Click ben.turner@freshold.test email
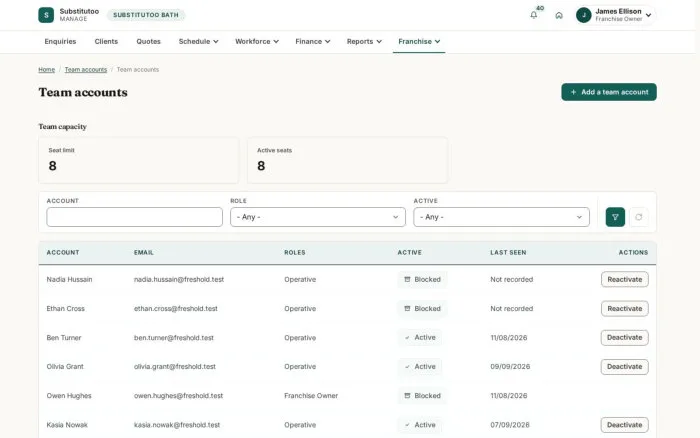The height and width of the screenshot is (438, 700). 174,338
